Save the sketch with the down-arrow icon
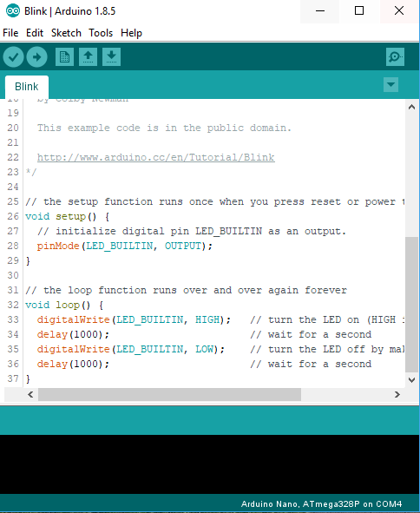Image resolution: width=420 pixels, height=513 pixels. [112, 57]
